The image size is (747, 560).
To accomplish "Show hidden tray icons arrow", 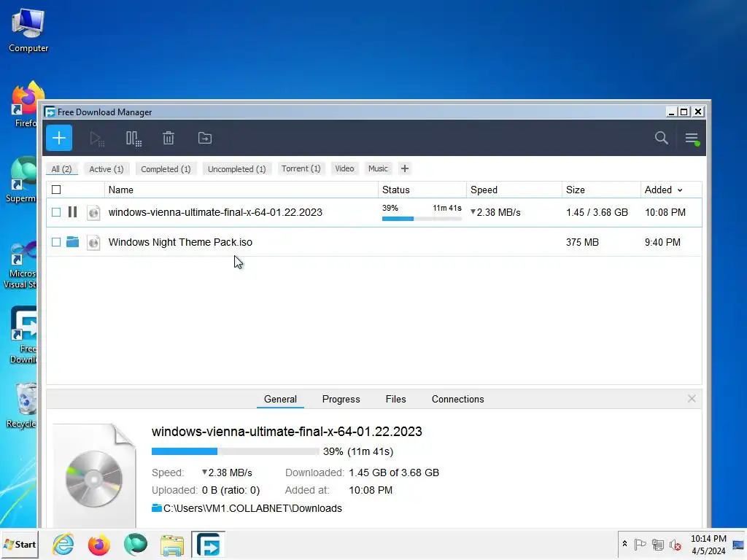I will [624, 544].
